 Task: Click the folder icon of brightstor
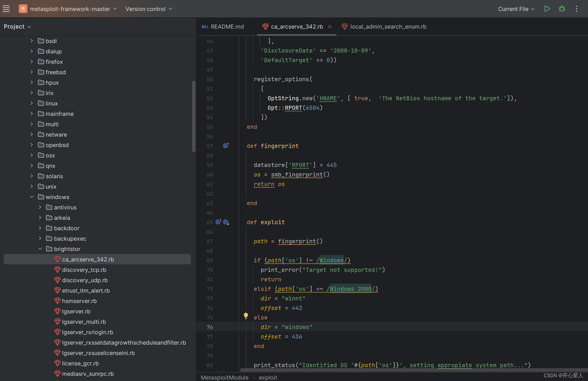pos(49,249)
